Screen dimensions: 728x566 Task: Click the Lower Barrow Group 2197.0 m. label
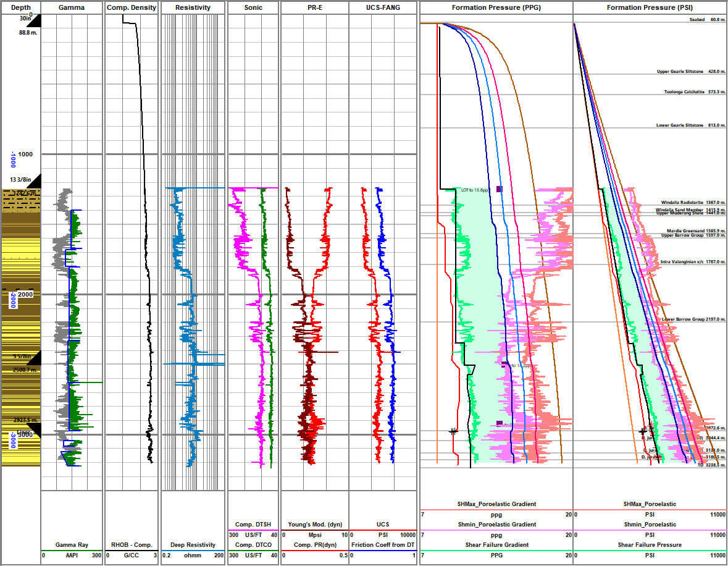click(693, 319)
